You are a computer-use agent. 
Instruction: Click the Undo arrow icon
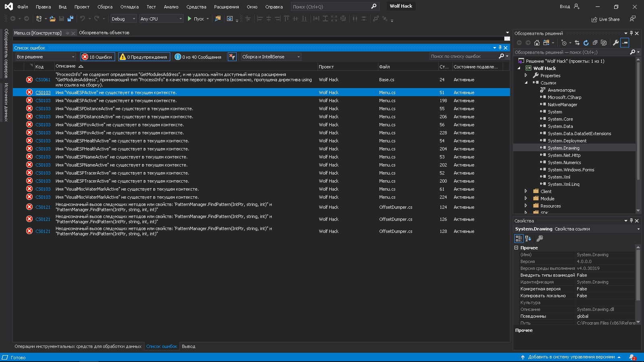83,19
